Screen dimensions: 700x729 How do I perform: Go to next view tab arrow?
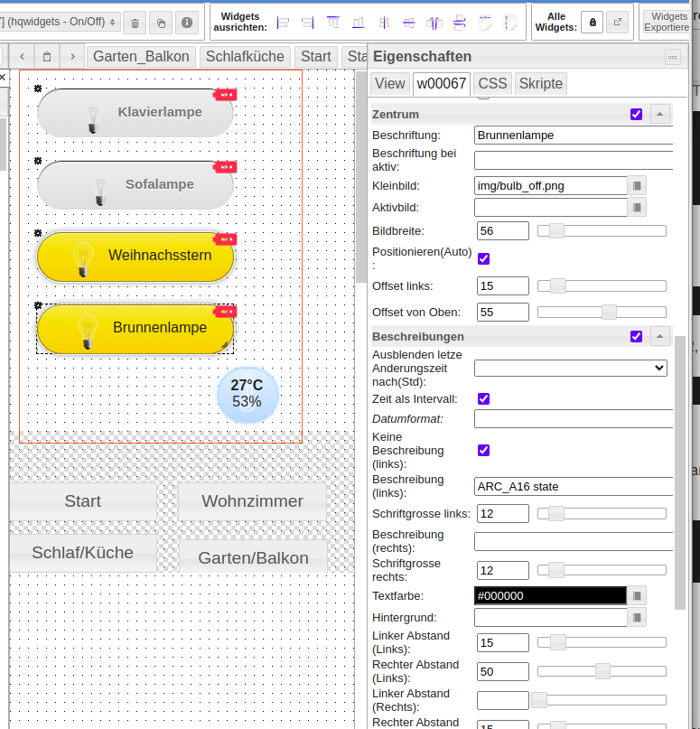(x=72, y=57)
